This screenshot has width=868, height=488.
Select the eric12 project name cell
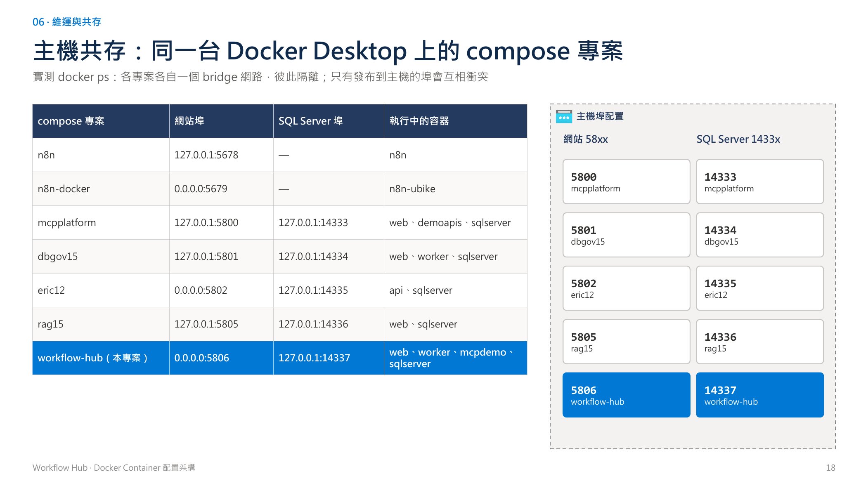(101, 290)
